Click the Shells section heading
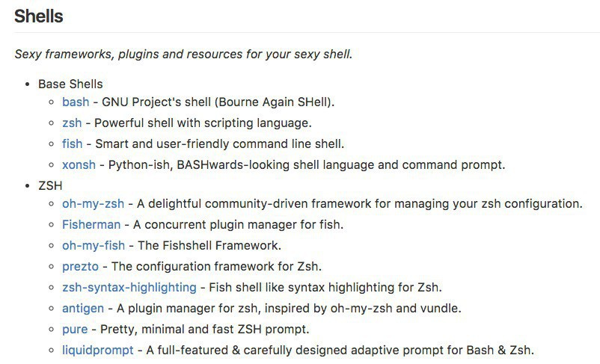The height and width of the screenshot is (364, 600). [x=38, y=15]
